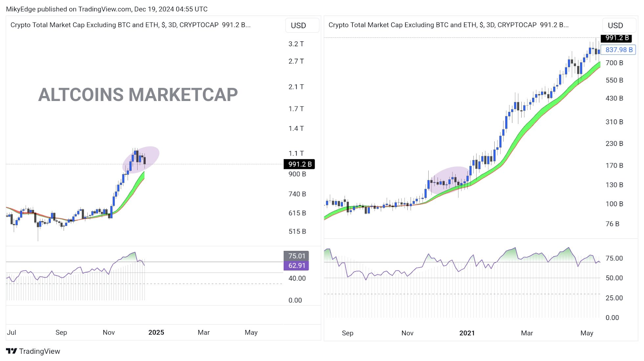
Task: Click the '900 B' price axis label
Action: click(x=297, y=174)
